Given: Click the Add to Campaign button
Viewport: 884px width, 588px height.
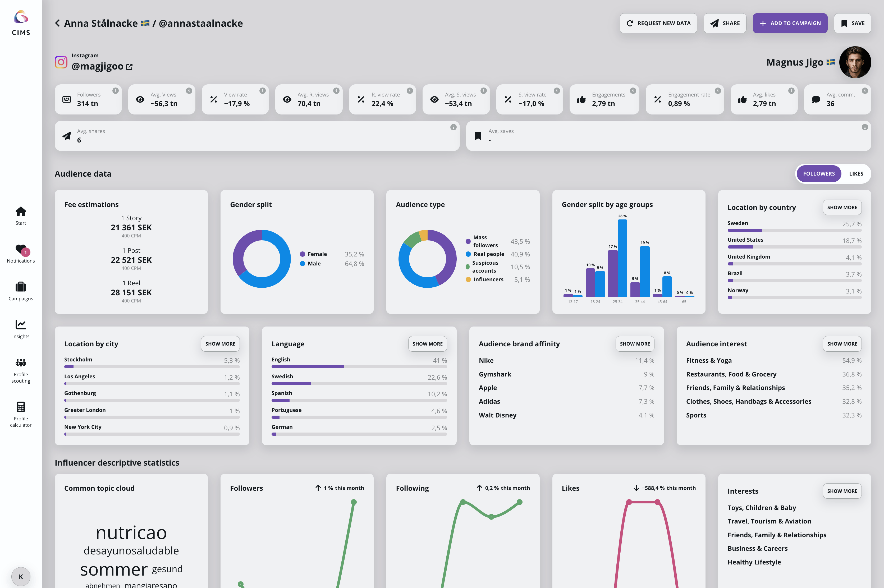Looking at the screenshot, I should click(790, 23).
